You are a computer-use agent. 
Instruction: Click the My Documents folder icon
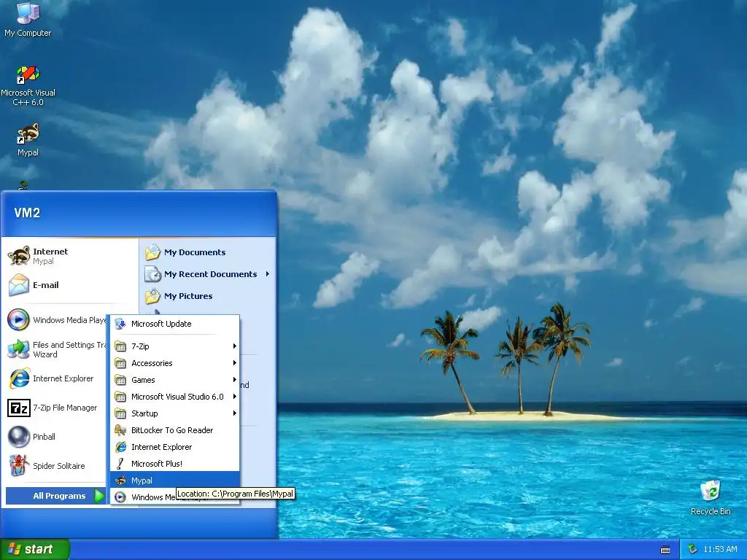click(153, 252)
